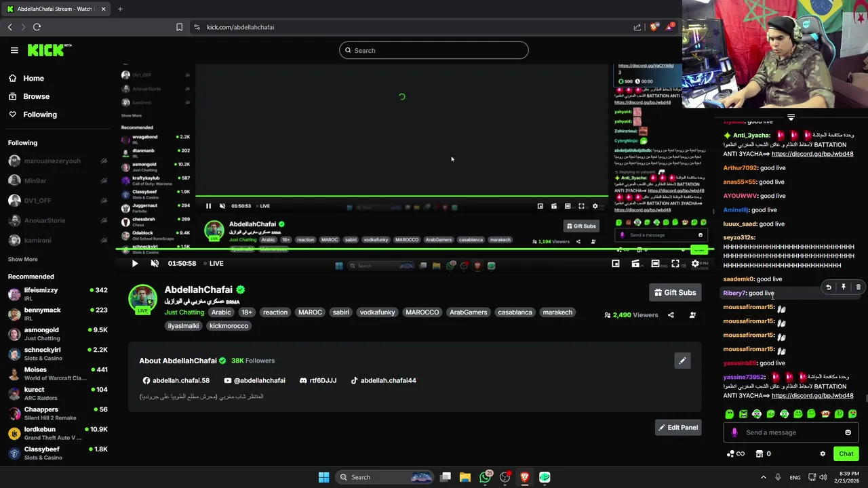The image size is (868, 488).
Task: Select the kickmorocco tag
Action: point(229,326)
